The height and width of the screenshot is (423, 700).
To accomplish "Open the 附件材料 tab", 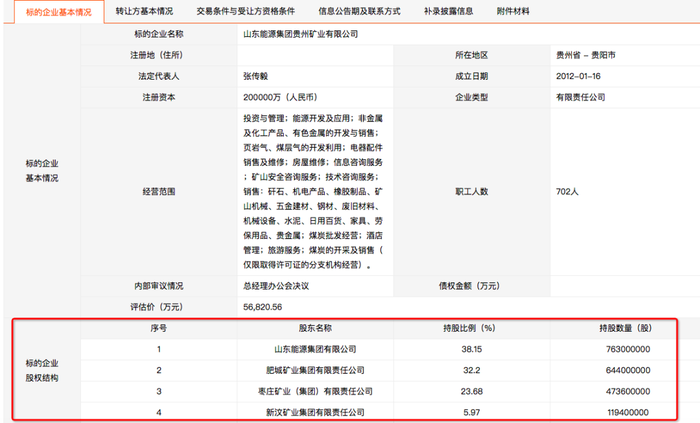I will pyautogui.click(x=513, y=11).
